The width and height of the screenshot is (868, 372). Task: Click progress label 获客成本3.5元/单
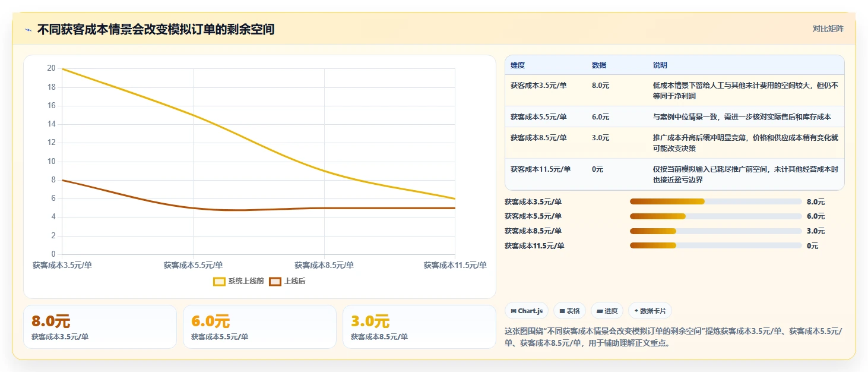click(x=533, y=202)
